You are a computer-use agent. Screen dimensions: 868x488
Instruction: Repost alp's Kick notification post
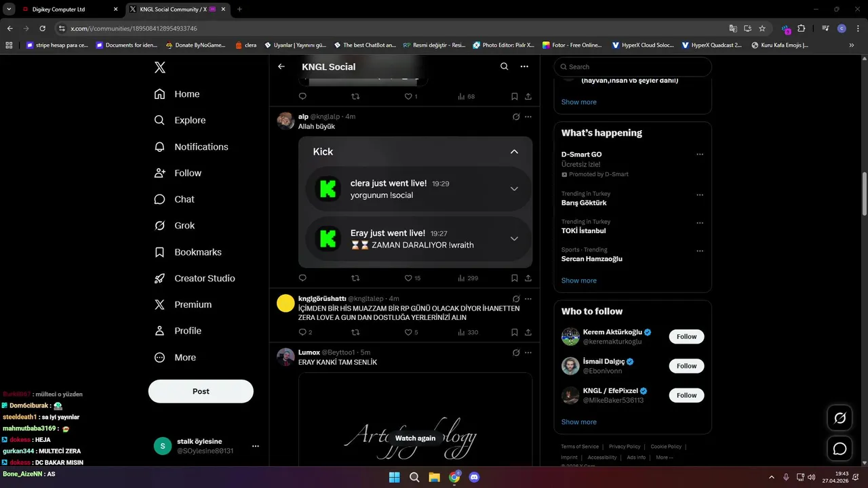pos(355,278)
